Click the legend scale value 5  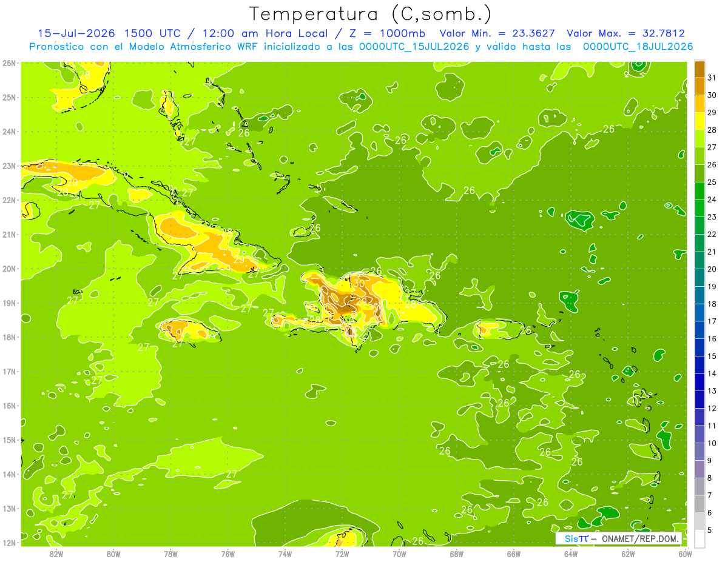(709, 530)
